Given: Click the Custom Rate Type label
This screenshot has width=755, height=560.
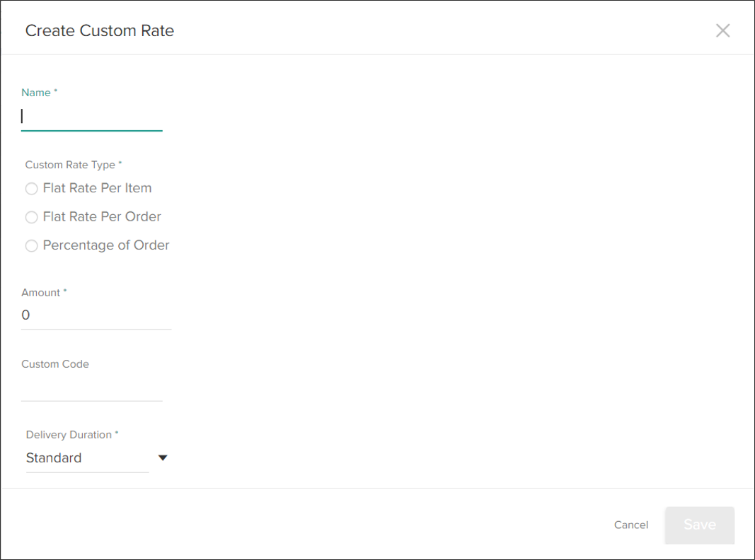Looking at the screenshot, I should click(70, 164).
